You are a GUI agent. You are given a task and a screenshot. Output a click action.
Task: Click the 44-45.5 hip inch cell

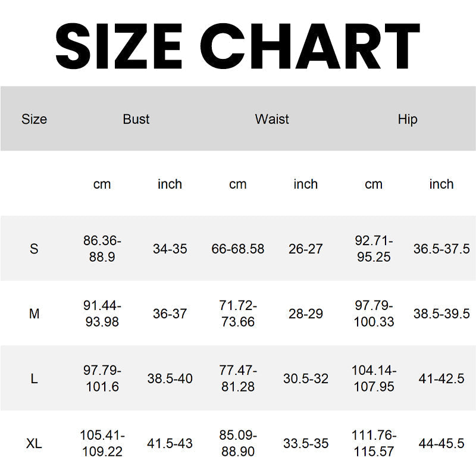441,443
